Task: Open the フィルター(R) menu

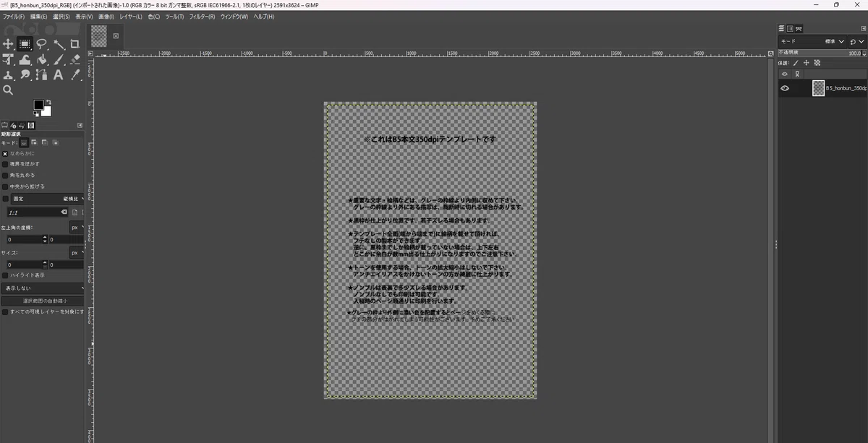Action: click(202, 16)
